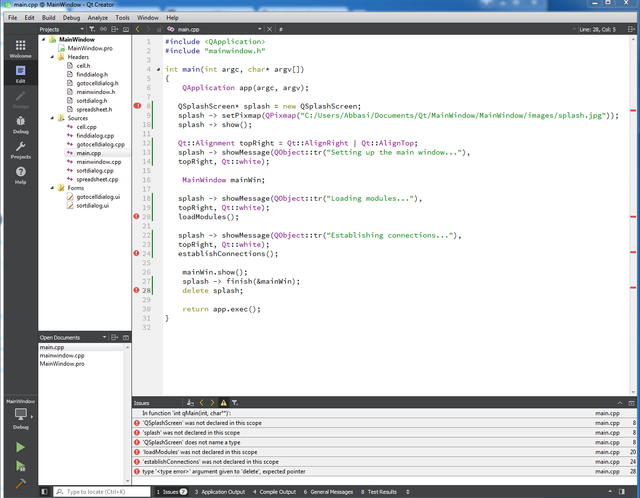Open spreadsheet.cpp in Sources

pyautogui.click(x=97, y=179)
